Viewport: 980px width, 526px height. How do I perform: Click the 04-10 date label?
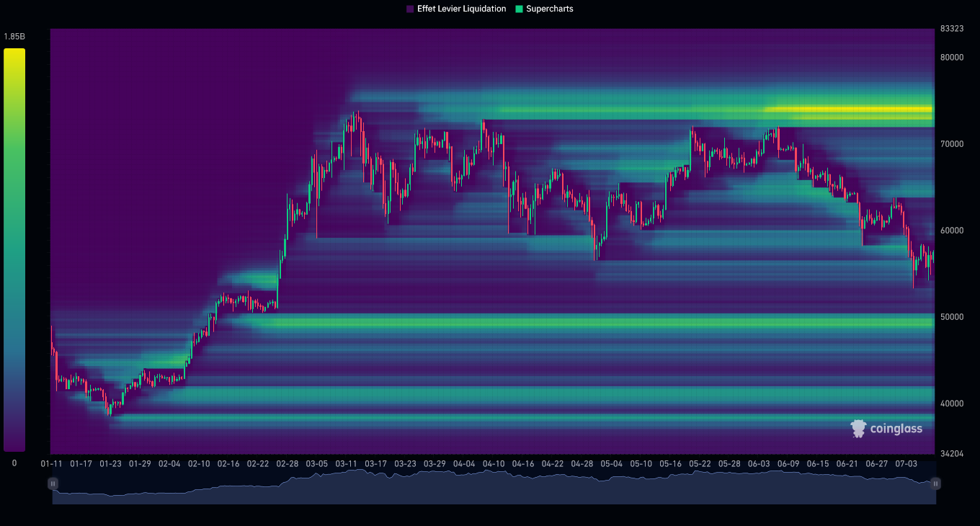click(494, 464)
